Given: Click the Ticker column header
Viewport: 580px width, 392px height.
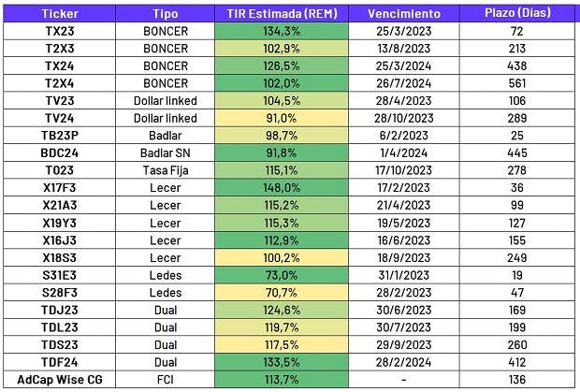Looking at the screenshot, I should (x=58, y=14).
